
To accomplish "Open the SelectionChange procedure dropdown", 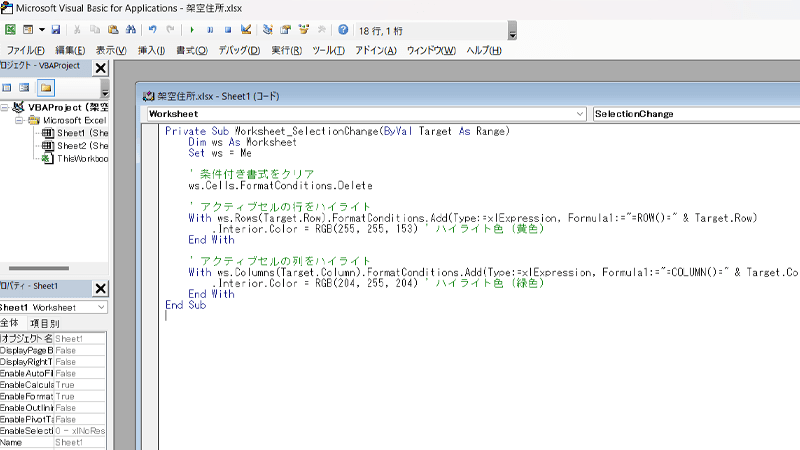I will coord(696,114).
